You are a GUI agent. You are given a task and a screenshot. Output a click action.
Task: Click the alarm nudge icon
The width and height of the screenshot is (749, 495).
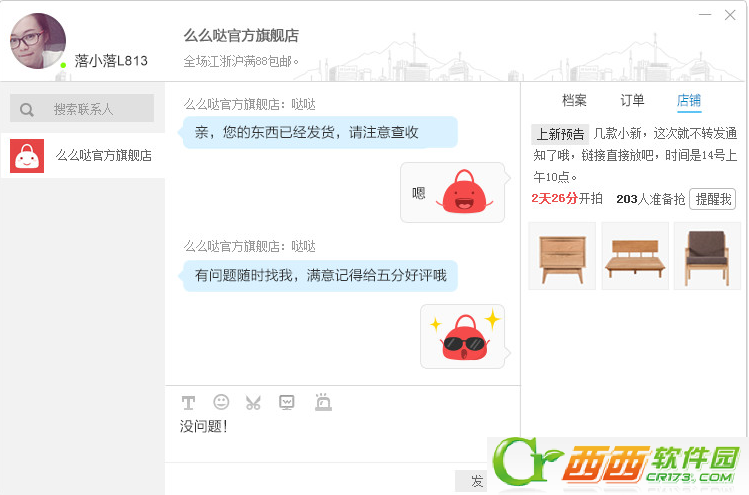323,402
